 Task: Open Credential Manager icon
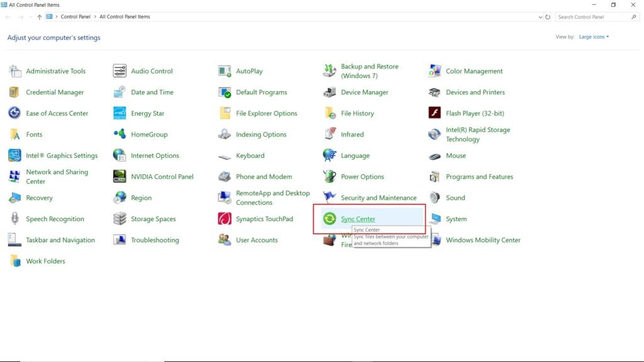tap(14, 92)
